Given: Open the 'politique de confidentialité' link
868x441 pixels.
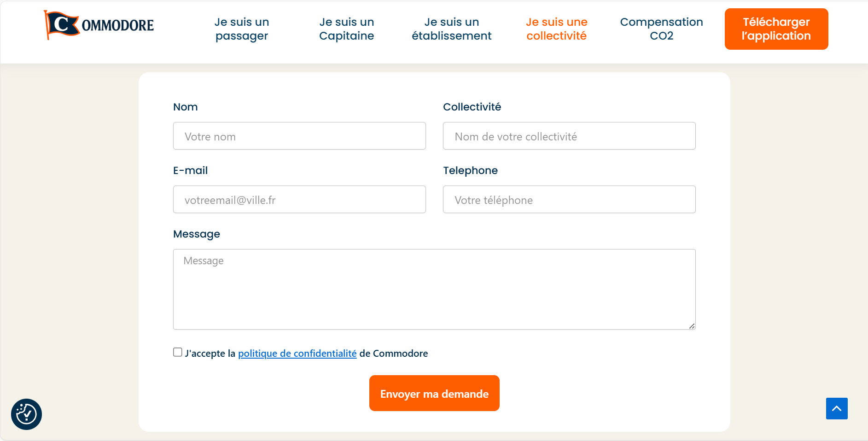Looking at the screenshot, I should (297, 354).
